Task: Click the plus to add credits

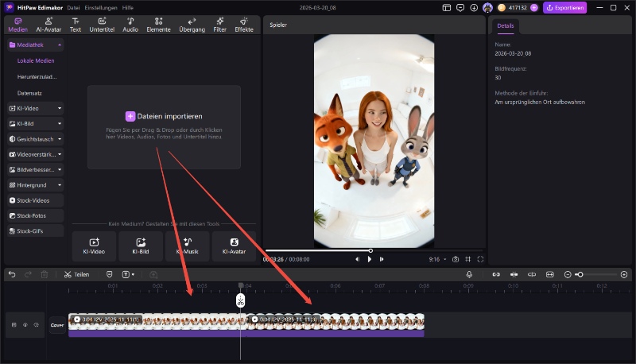Action: click(x=534, y=8)
